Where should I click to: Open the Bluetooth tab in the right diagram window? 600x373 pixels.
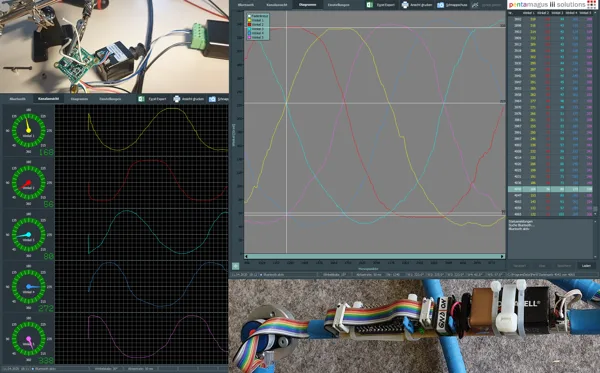[246, 5]
